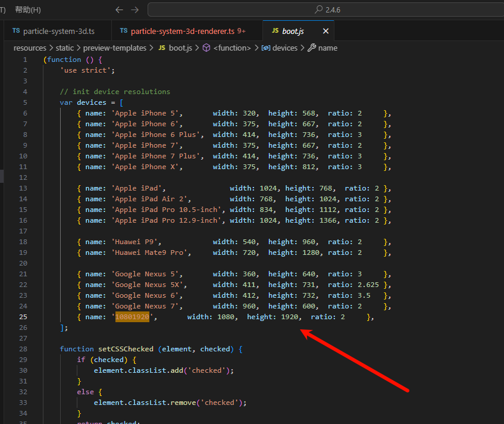Click TS icon on particle-system-3d.ts tab
The height and width of the screenshot is (424, 504).
(x=16, y=31)
